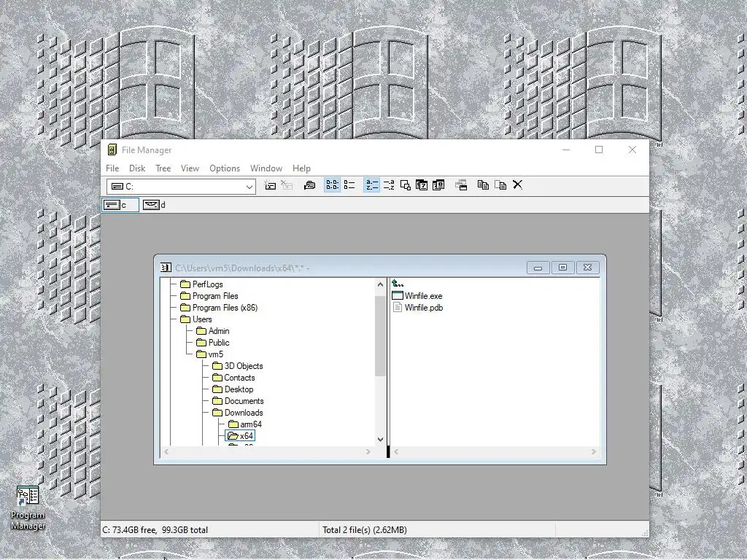747x560 pixels.
Task: Select the Program Files (x86) folder
Action: pos(219,308)
